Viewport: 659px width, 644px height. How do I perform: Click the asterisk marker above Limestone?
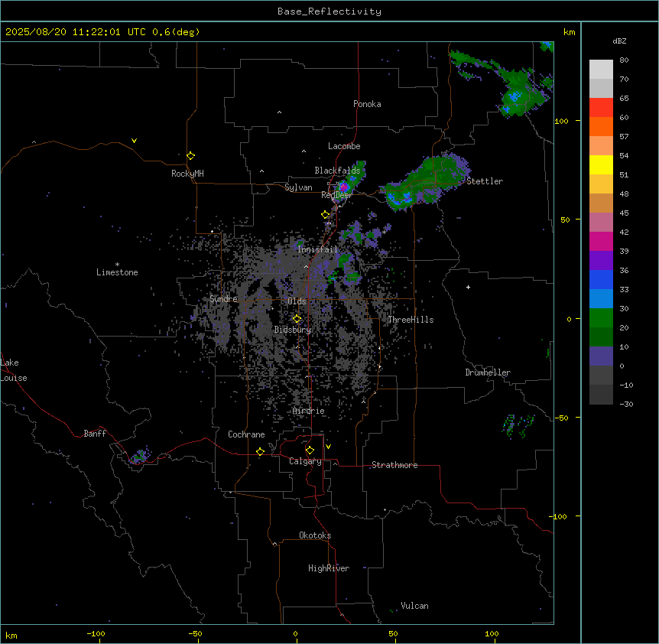pyautogui.click(x=117, y=264)
